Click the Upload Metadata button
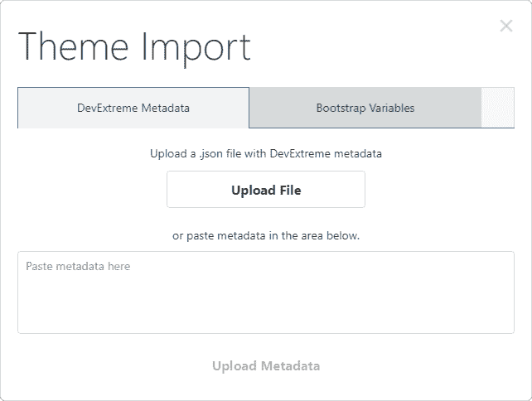532x401 pixels. coord(266,366)
